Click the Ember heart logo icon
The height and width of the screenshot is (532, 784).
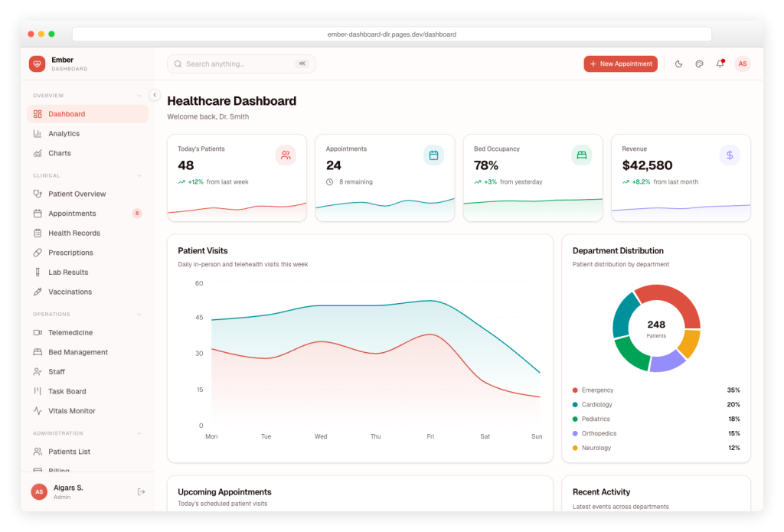pos(37,64)
